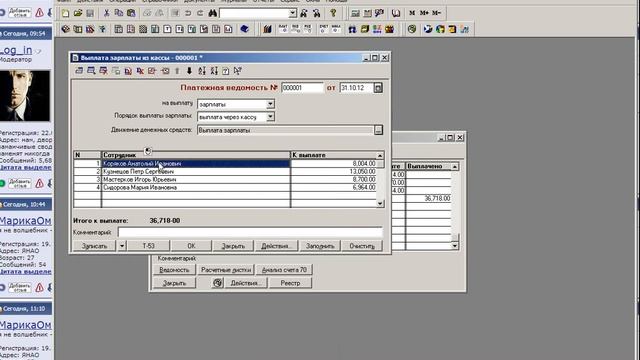
Task: Open the stacked books icon in second toolbar
Action: [x=267, y=29]
